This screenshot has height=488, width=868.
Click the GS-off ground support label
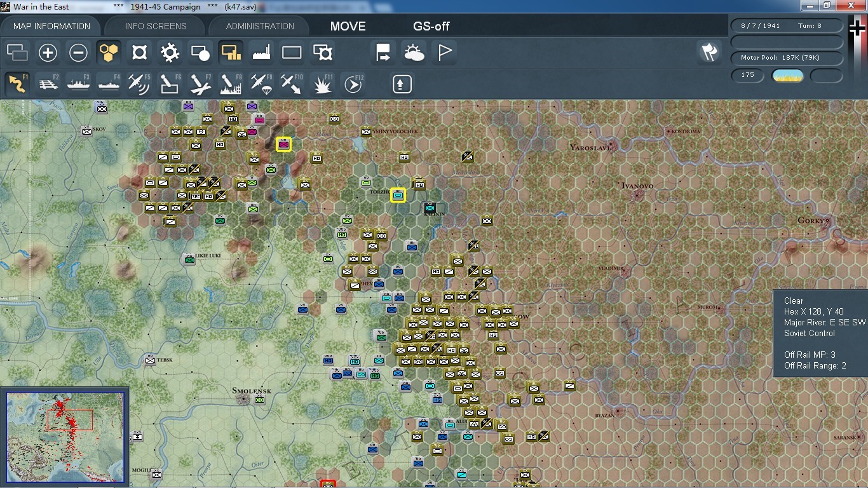431,26
